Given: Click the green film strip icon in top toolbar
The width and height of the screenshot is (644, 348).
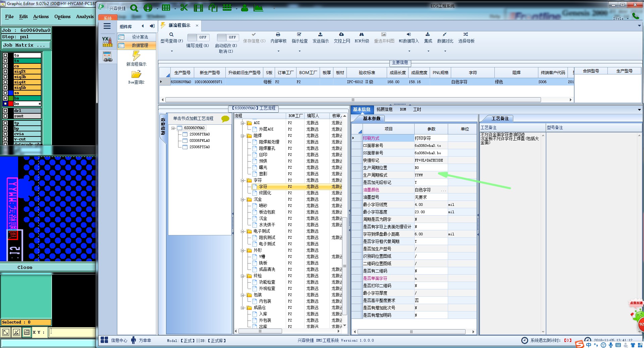Looking at the screenshot, I should click(198, 8).
